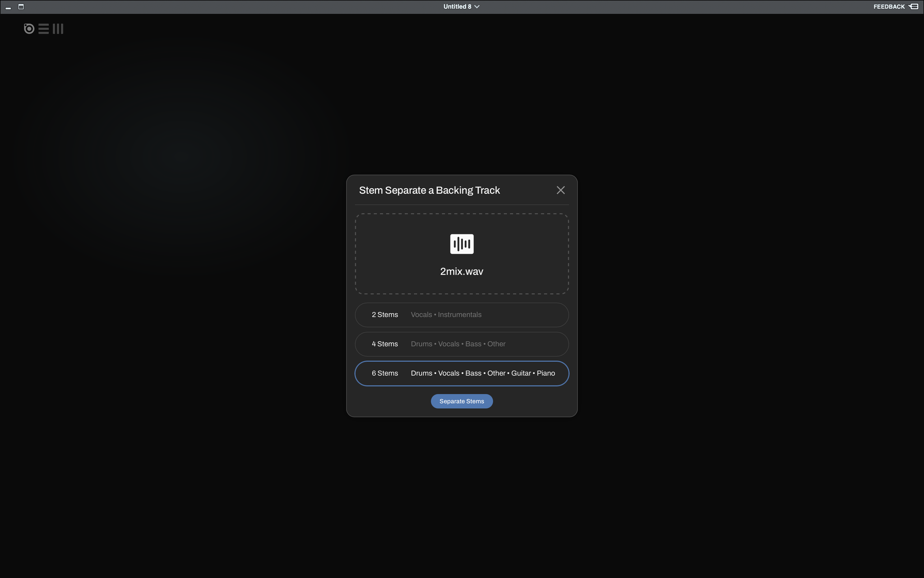
Task: Switch to the three vertical bars view icon
Action: (x=58, y=29)
